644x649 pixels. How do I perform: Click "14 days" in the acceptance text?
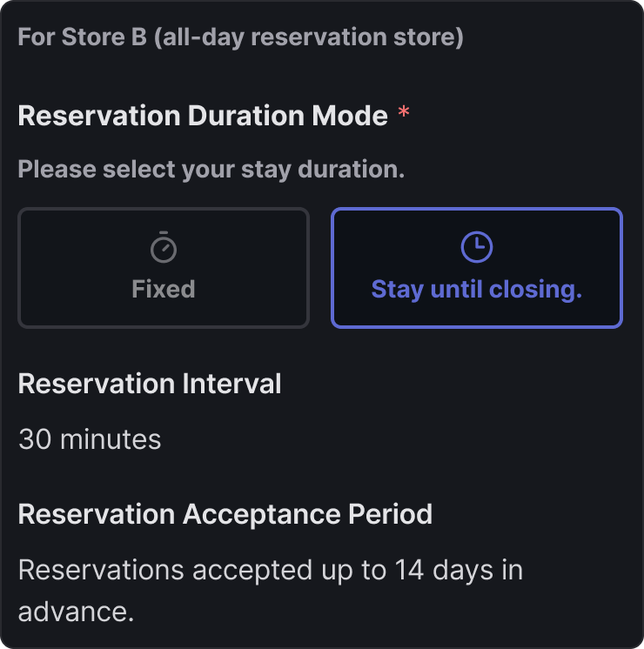click(438, 571)
